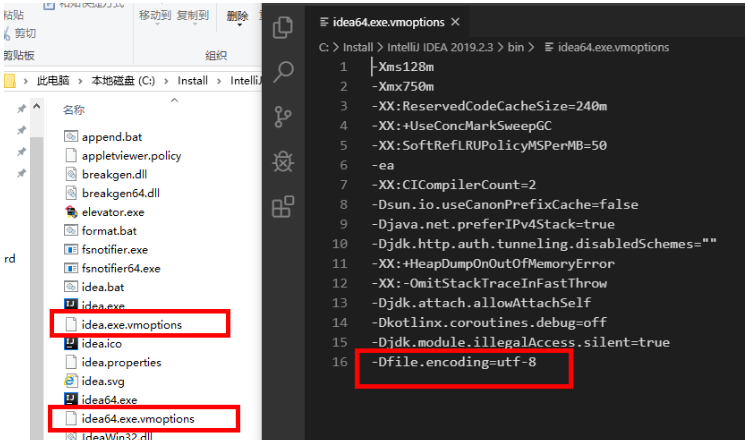Image resolution: width=745 pixels, height=440 pixels.
Task: Click the idea64.exe IntelliJ icon
Action: click(x=71, y=399)
